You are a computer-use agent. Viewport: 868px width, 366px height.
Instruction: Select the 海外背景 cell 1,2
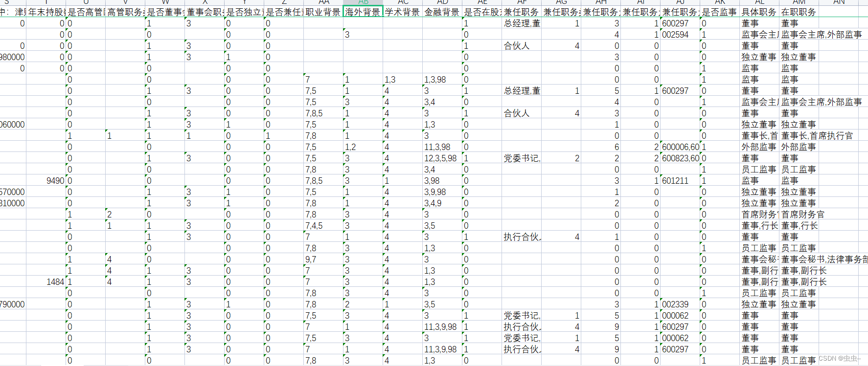(x=363, y=147)
